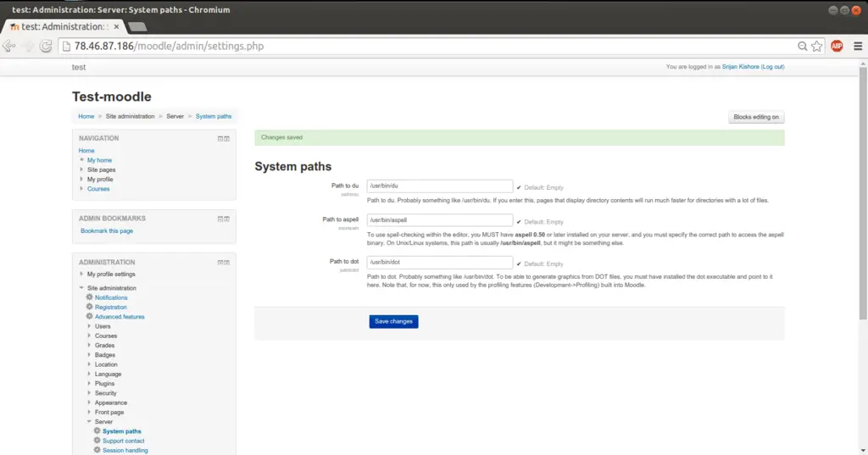Reload the page with the refresh icon

(x=46, y=46)
